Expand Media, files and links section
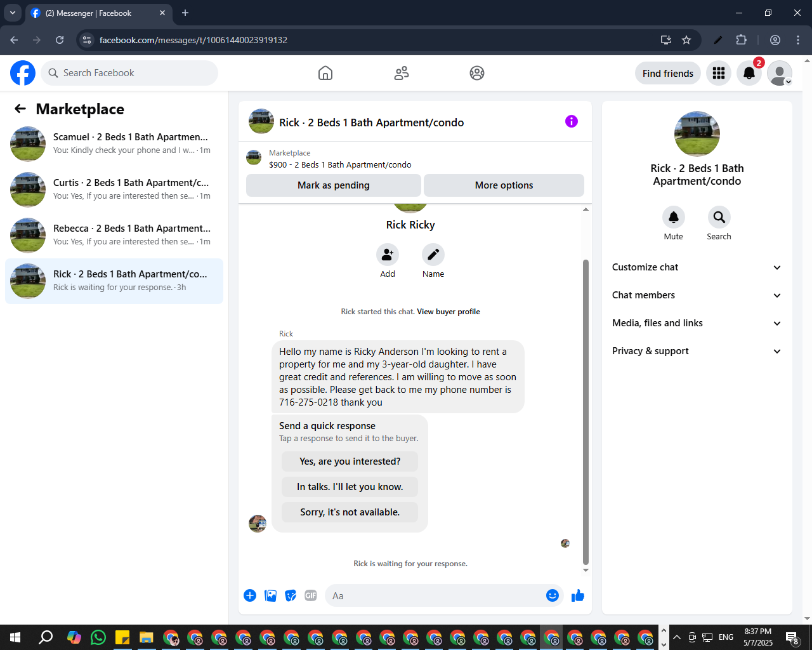The width and height of the screenshot is (812, 650). tap(697, 323)
